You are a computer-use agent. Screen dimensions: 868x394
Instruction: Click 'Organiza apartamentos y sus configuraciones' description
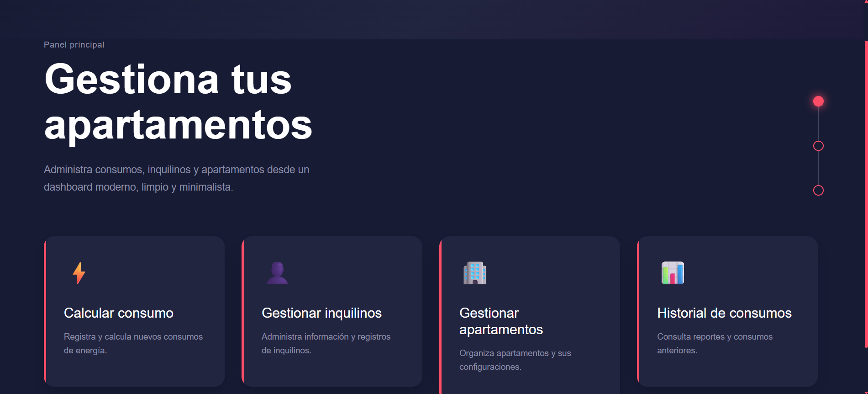(515, 360)
